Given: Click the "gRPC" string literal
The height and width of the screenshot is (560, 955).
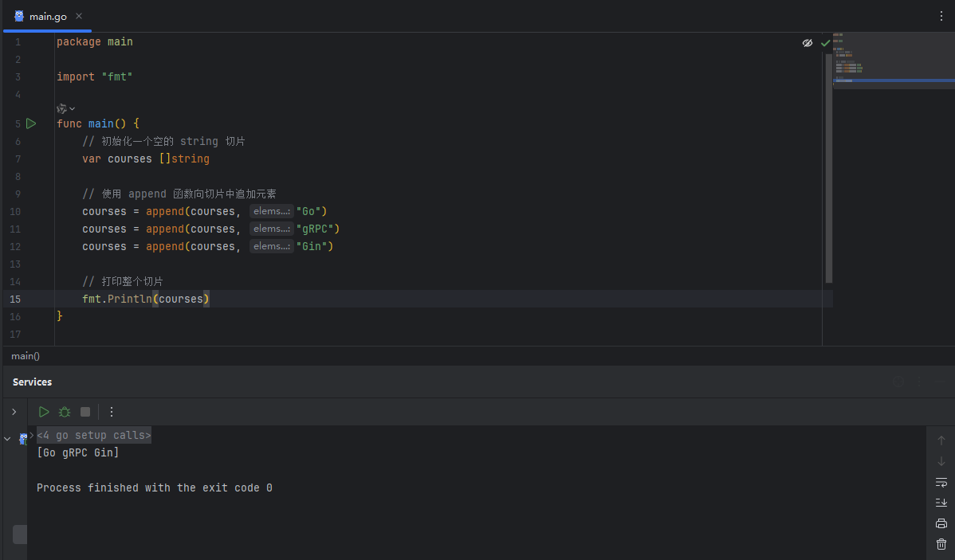Looking at the screenshot, I should pos(315,229).
